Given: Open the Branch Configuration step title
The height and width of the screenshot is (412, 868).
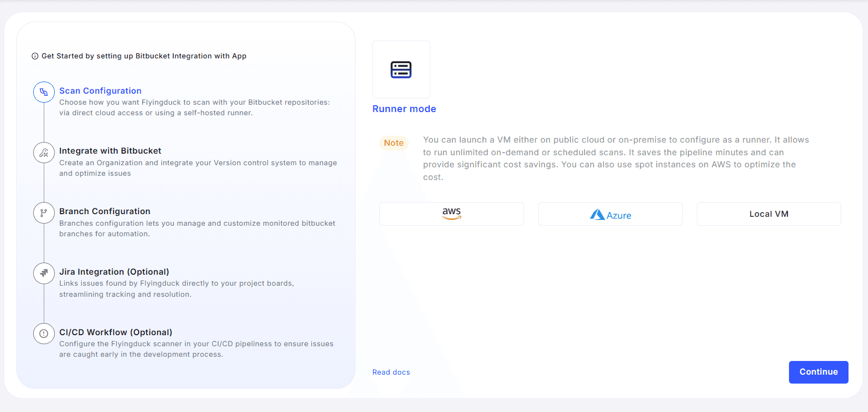Looking at the screenshot, I should 105,211.
